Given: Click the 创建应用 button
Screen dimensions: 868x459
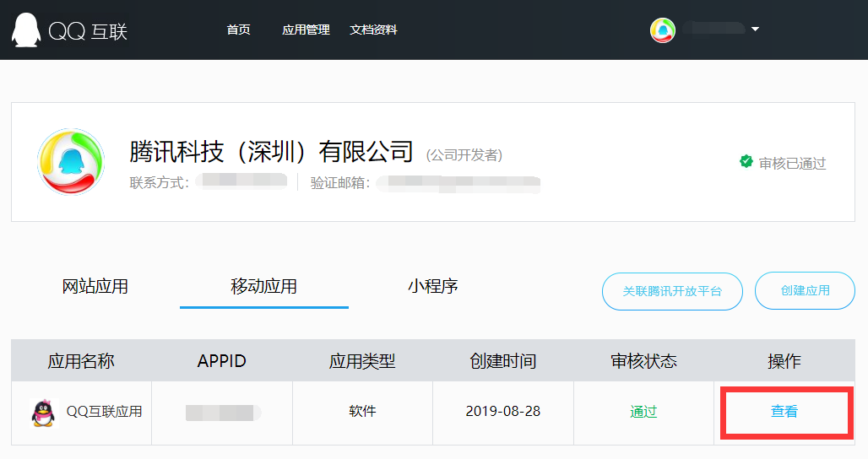Looking at the screenshot, I should 805,291.
